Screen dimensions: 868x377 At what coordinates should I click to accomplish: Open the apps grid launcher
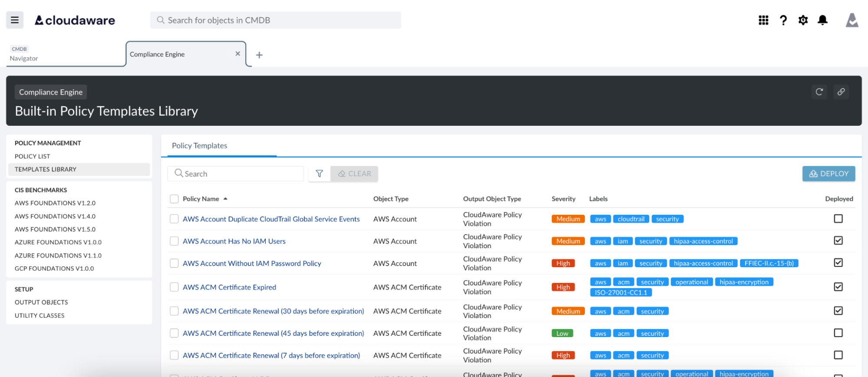[x=763, y=20]
